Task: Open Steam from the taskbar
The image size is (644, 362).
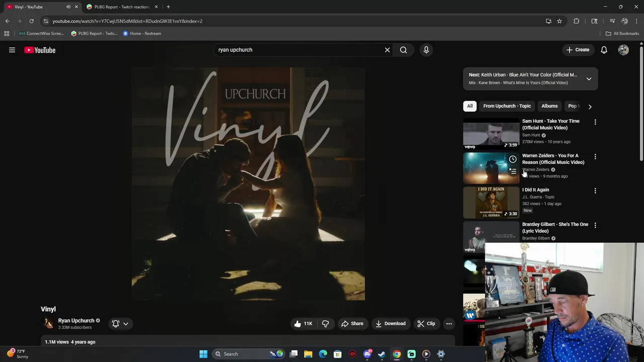Action: click(382, 354)
